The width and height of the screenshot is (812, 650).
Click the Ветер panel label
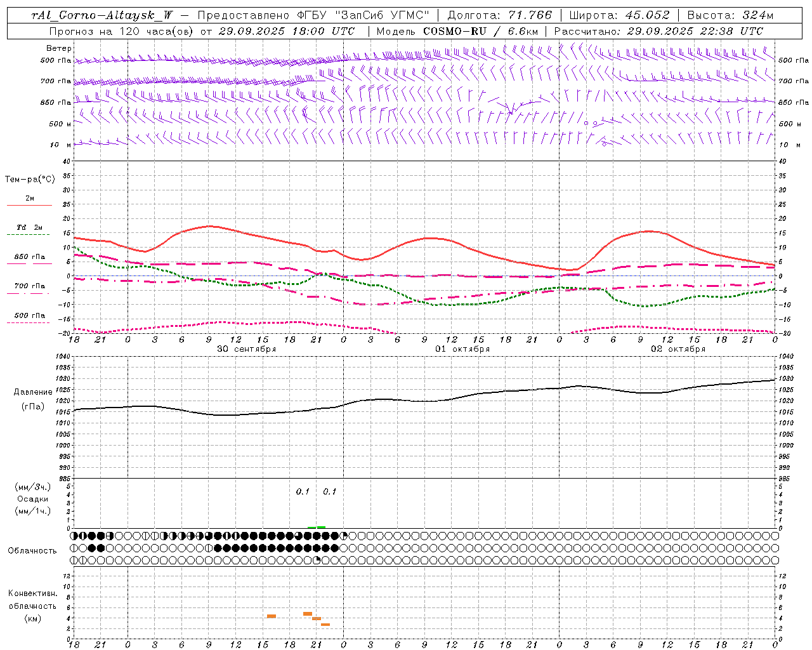pyautogui.click(x=59, y=48)
